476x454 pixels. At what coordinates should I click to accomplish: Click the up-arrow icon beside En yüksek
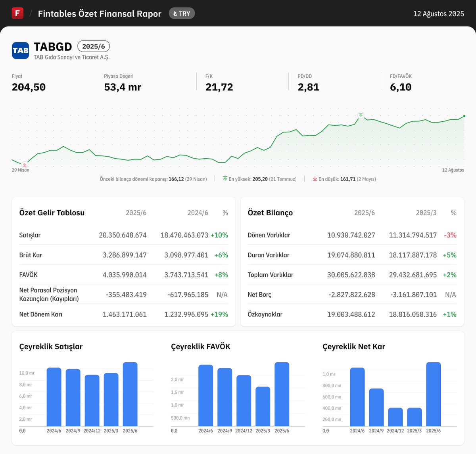pyautogui.click(x=225, y=179)
